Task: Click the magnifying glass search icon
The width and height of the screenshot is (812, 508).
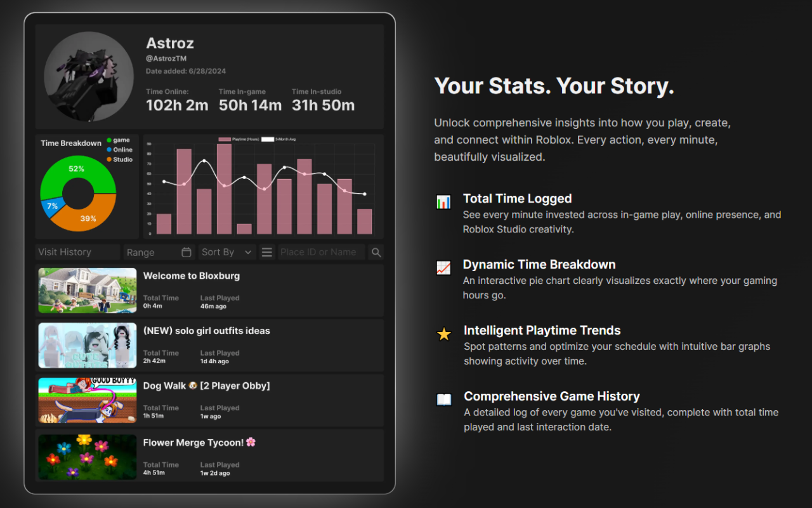Action: click(376, 252)
